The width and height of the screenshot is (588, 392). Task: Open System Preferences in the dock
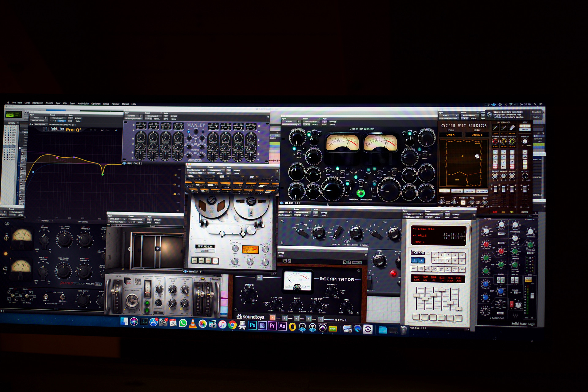click(x=163, y=323)
